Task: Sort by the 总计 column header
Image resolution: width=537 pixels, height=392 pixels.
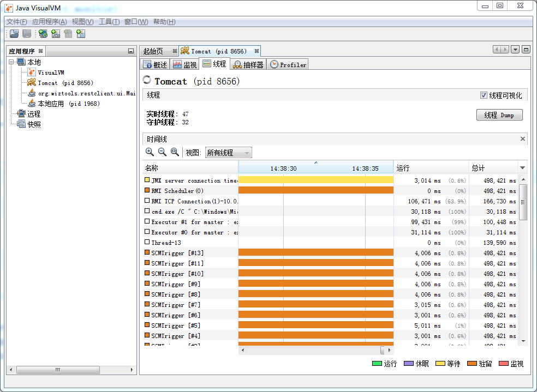Action: (x=493, y=168)
